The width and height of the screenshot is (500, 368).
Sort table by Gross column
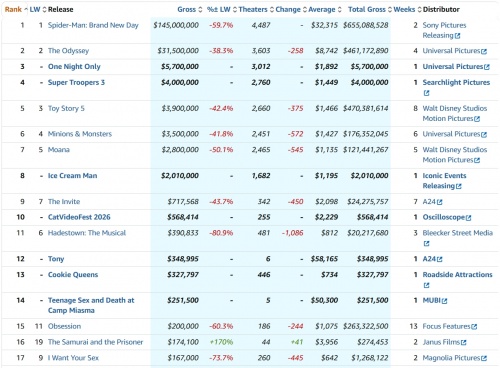[189, 9]
